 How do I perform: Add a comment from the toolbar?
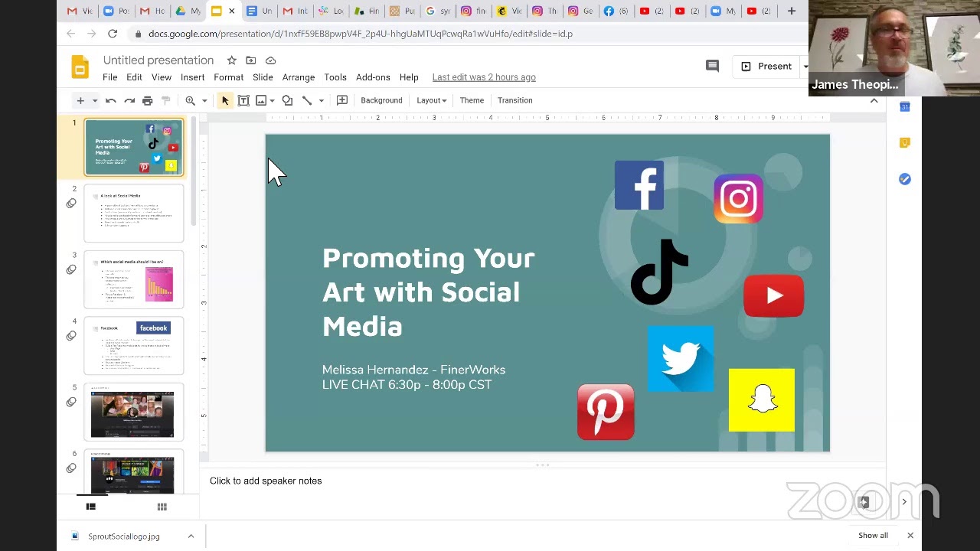342,100
